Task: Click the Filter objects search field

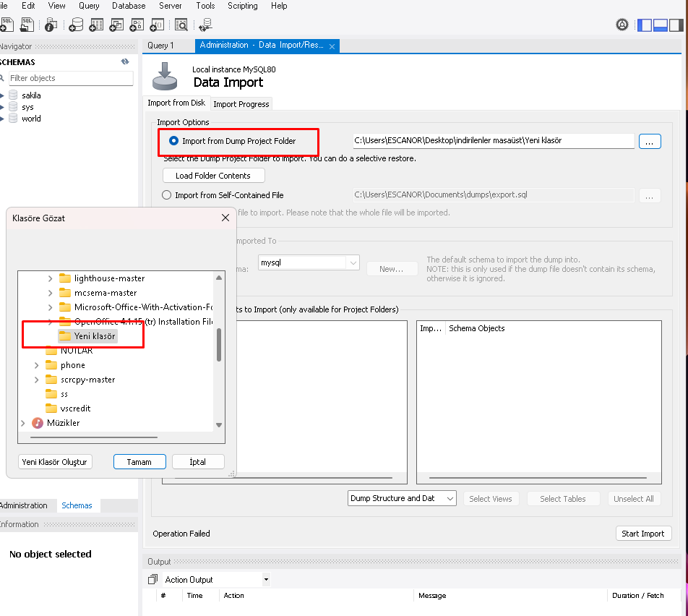Action: click(x=71, y=78)
